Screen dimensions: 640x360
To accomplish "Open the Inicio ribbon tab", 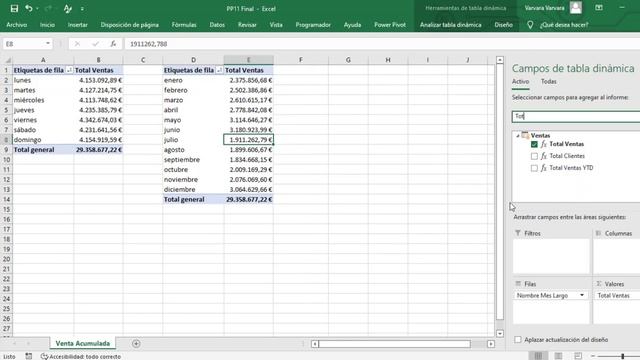I will point(47,25).
